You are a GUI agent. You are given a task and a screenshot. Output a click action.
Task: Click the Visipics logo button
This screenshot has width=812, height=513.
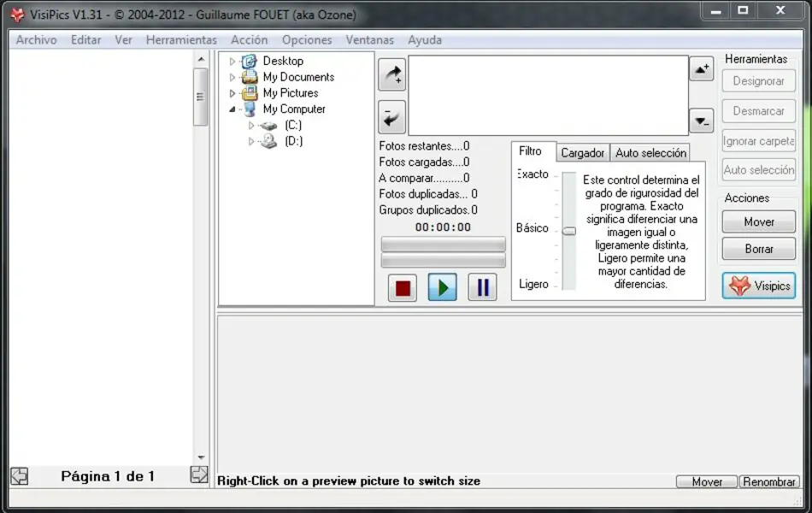(759, 286)
